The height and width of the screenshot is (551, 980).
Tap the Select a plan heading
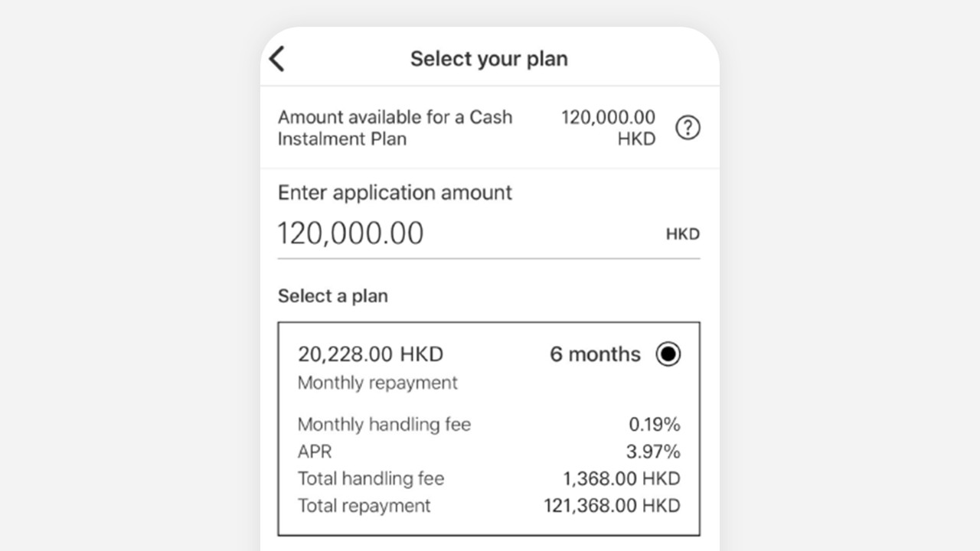click(333, 296)
